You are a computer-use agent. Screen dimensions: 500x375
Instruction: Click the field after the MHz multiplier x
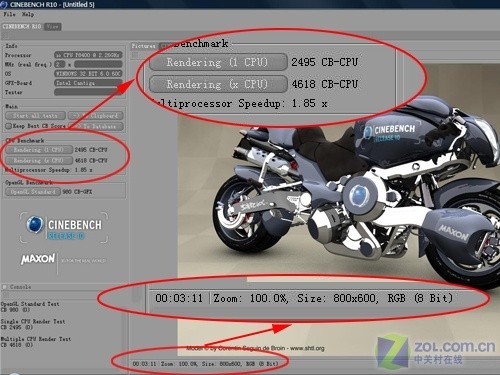(x=98, y=64)
